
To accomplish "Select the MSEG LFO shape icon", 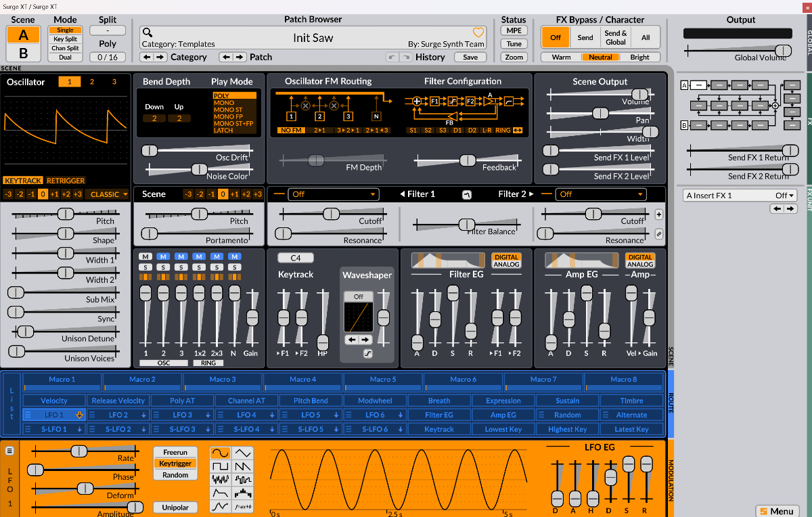I will pyautogui.click(x=221, y=506).
